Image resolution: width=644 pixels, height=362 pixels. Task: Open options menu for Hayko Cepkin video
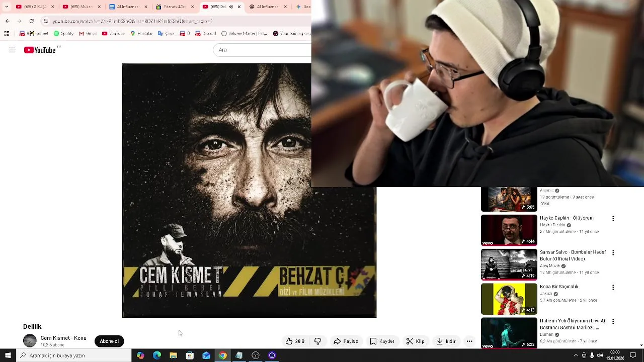click(613, 219)
